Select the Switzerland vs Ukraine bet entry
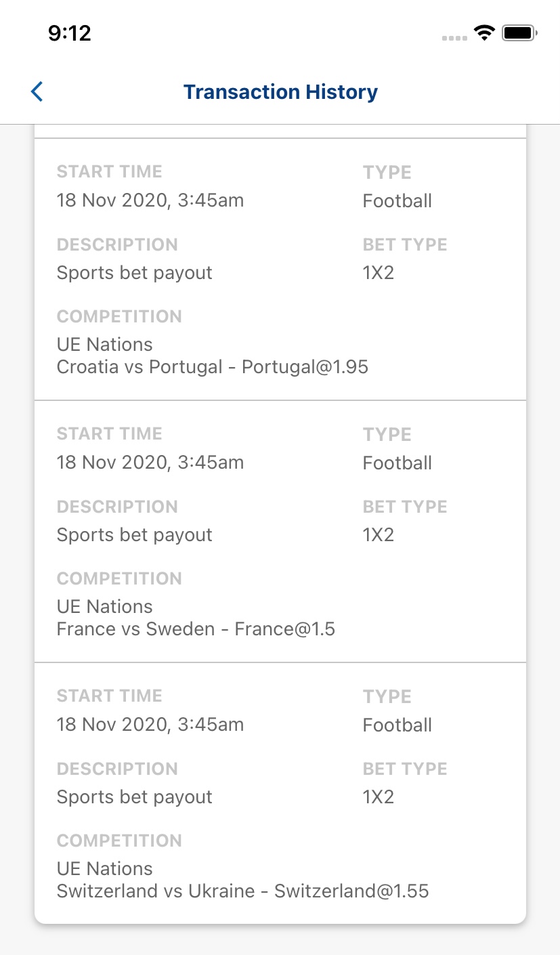The image size is (560, 955). [x=280, y=793]
